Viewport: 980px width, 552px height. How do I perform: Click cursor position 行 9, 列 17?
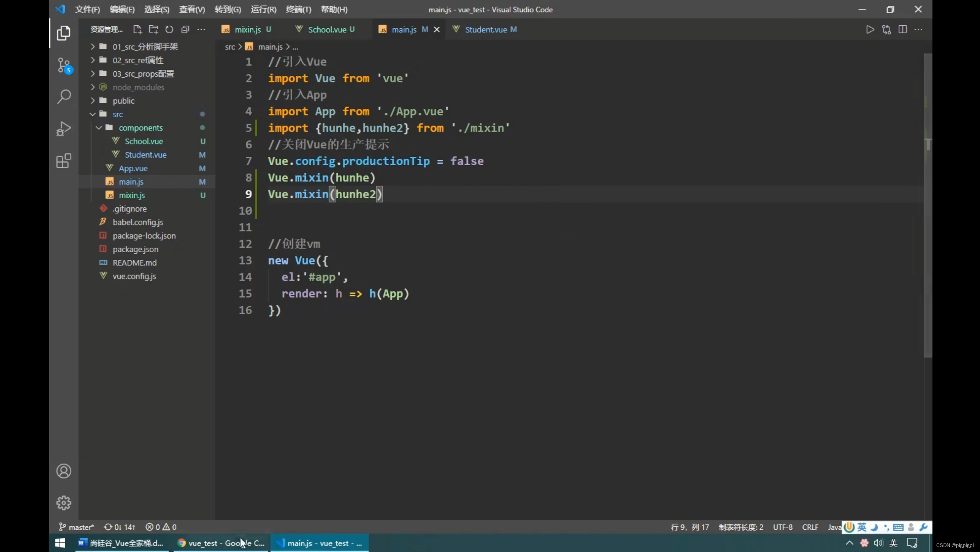690,527
